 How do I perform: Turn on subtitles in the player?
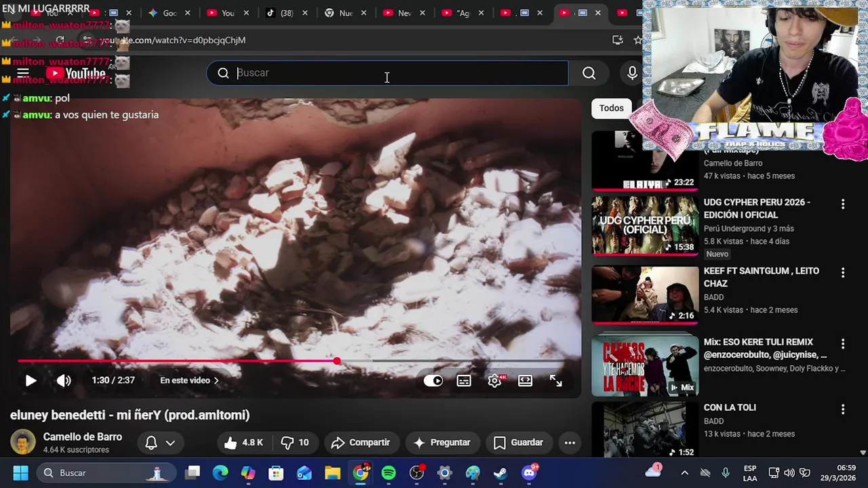point(464,381)
